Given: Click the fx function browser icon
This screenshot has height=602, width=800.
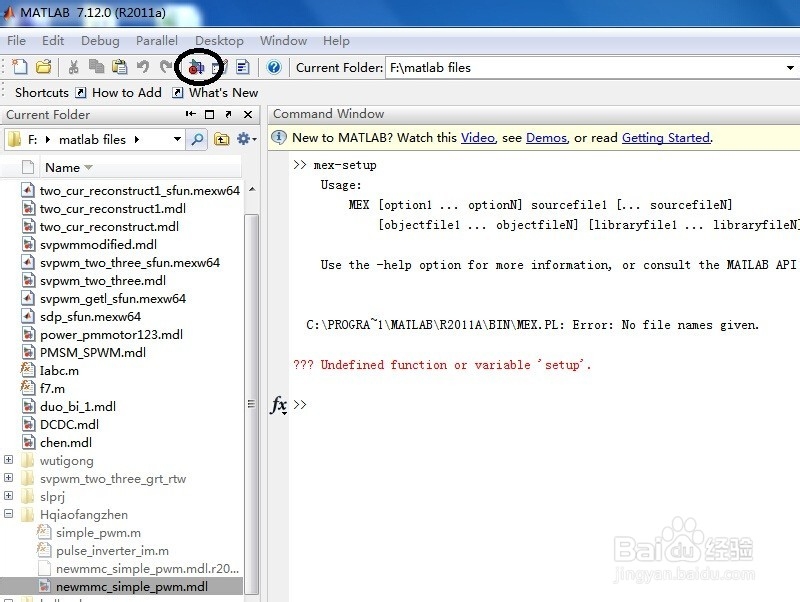Looking at the screenshot, I should tap(279, 405).
